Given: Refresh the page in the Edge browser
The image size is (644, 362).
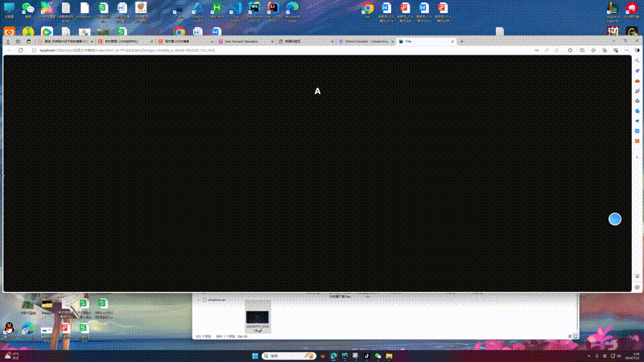Looking at the screenshot, I should [21, 50].
